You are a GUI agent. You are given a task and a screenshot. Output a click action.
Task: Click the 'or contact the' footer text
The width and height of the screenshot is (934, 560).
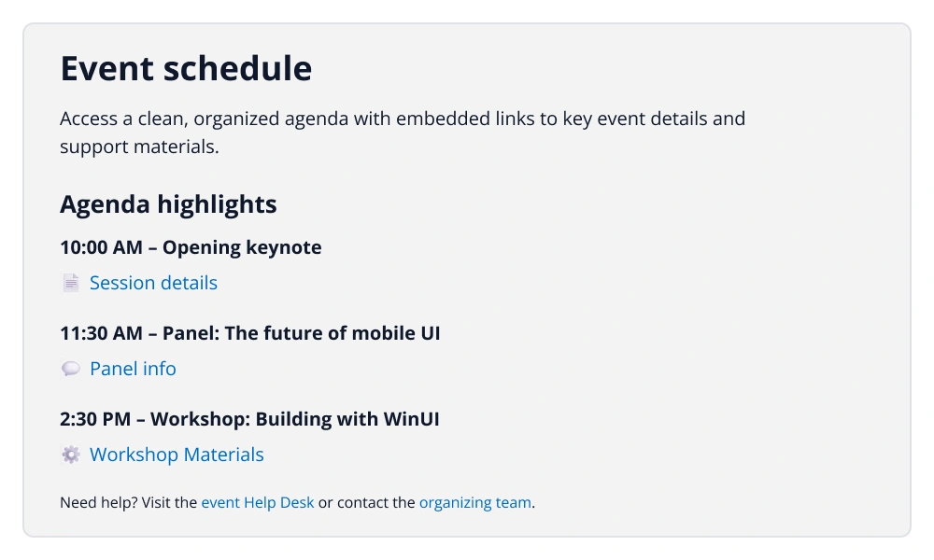[x=366, y=502]
